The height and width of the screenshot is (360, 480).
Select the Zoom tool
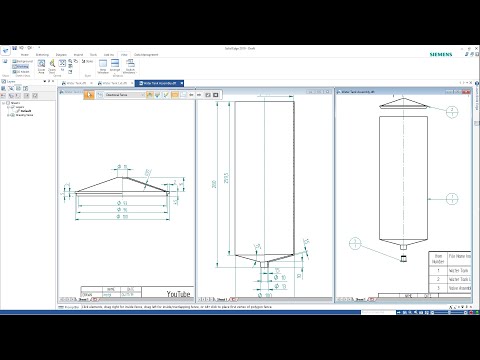click(x=52, y=66)
